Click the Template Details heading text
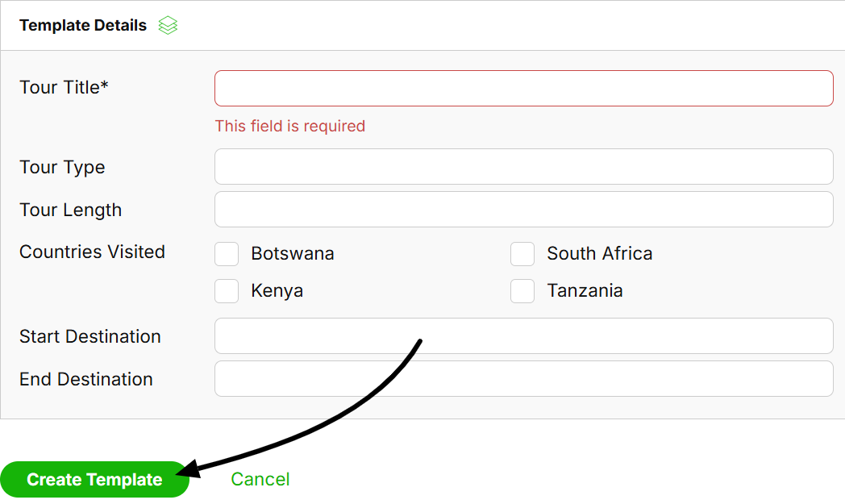 click(83, 26)
